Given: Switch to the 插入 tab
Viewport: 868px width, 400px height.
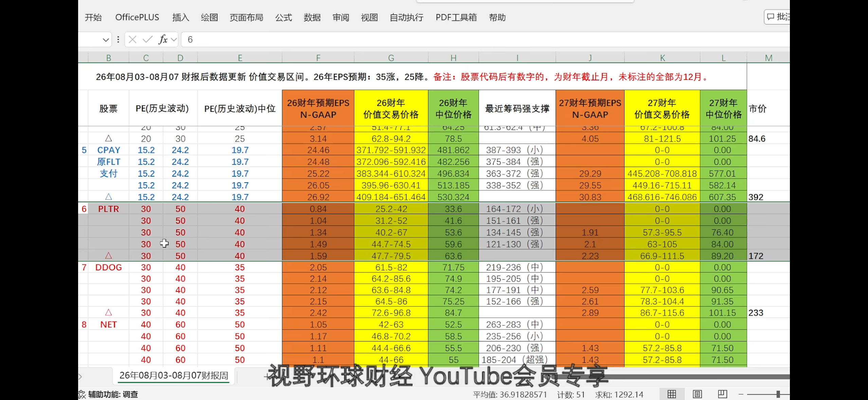Looking at the screenshot, I should click(x=180, y=17).
